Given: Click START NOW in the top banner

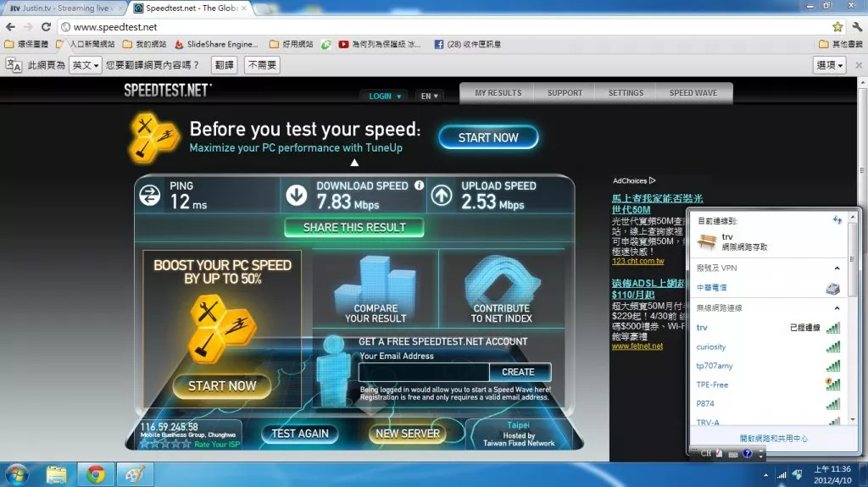Looking at the screenshot, I should [488, 137].
